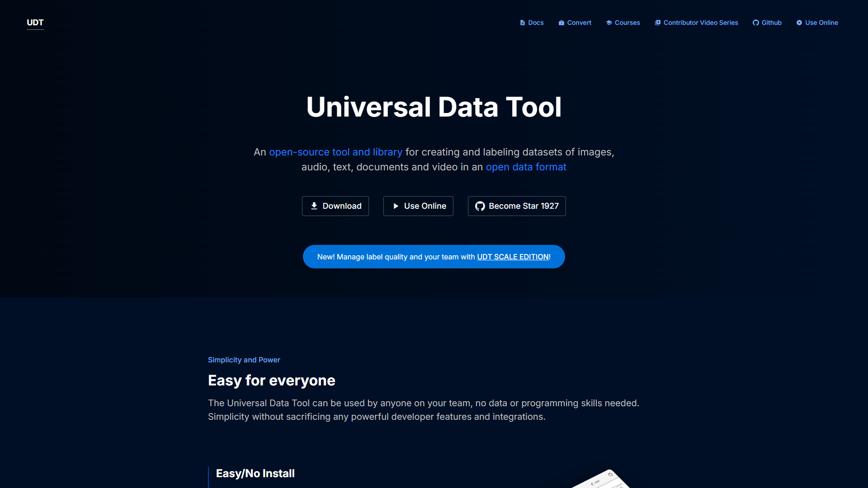Click the GitHub star icon on button
This screenshot has height=488, width=868.
tap(480, 206)
